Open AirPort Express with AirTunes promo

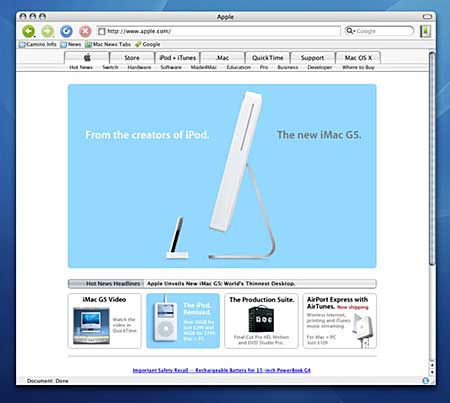tap(340, 321)
